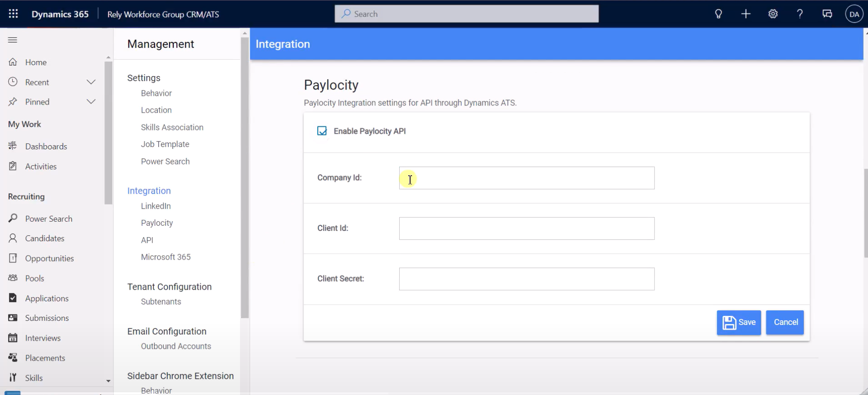This screenshot has height=395, width=868.
Task: Click the lightbulb assistant icon
Action: (x=718, y=14)
